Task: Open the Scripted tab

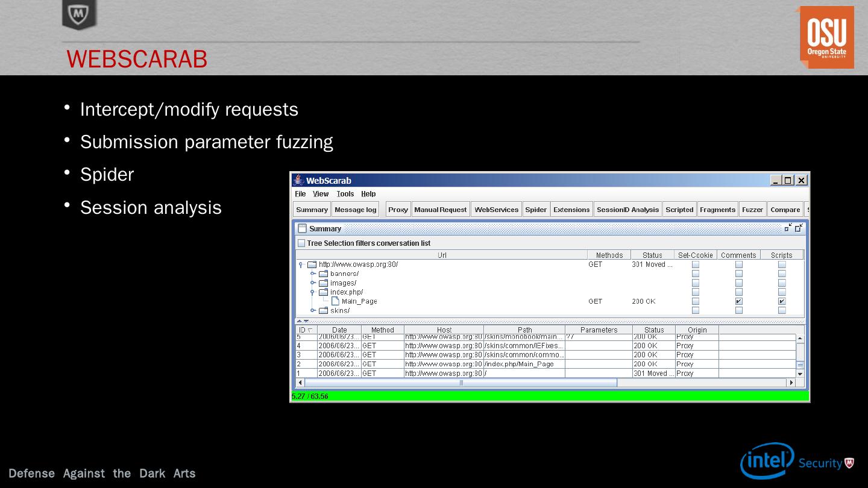Action: pyautogui.click(x=679, y=210)
